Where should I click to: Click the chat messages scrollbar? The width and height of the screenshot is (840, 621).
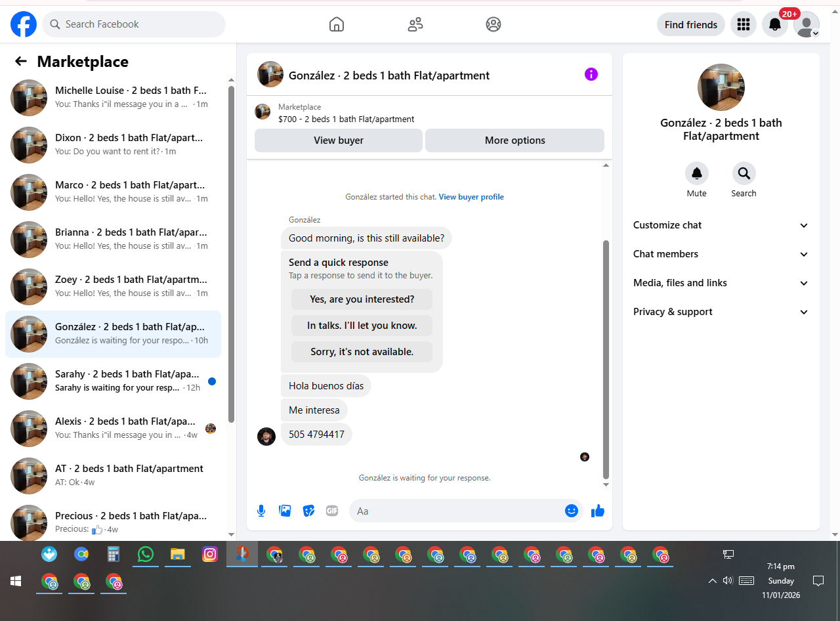click(x=606, y=360)
